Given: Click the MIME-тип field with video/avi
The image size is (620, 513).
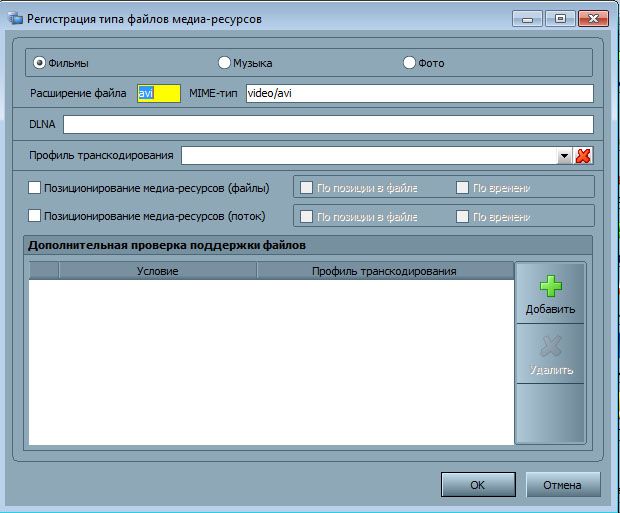Looking at the screenshot, I should pos(418,93).
